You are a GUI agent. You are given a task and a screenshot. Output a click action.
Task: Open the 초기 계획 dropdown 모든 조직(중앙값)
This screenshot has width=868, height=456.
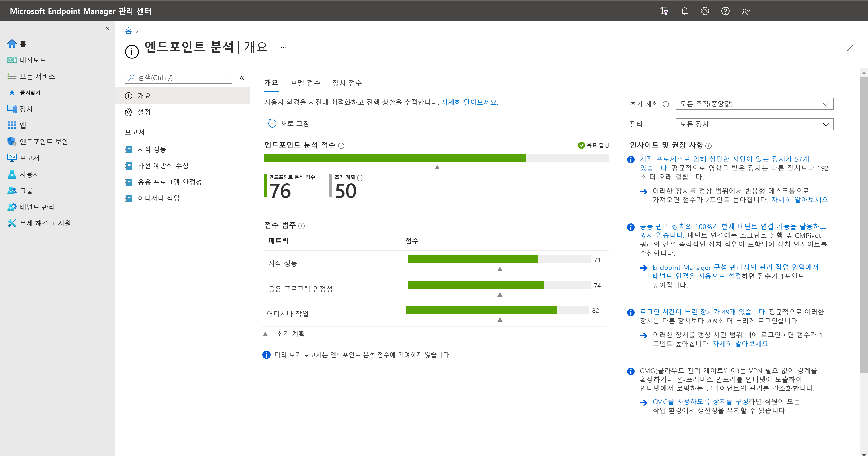(754, 104)
